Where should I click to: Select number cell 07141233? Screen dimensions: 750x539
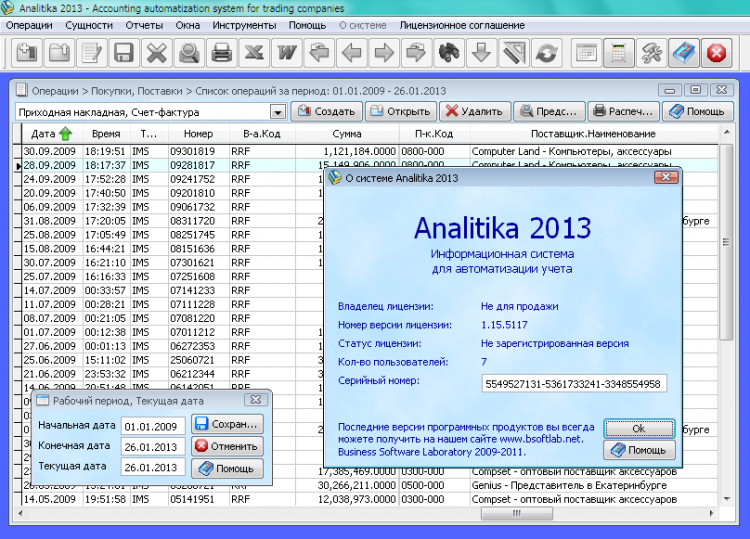tap(199, 290)
